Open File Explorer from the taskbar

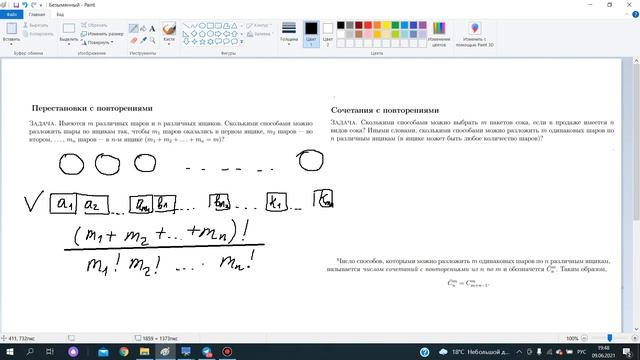144,351
